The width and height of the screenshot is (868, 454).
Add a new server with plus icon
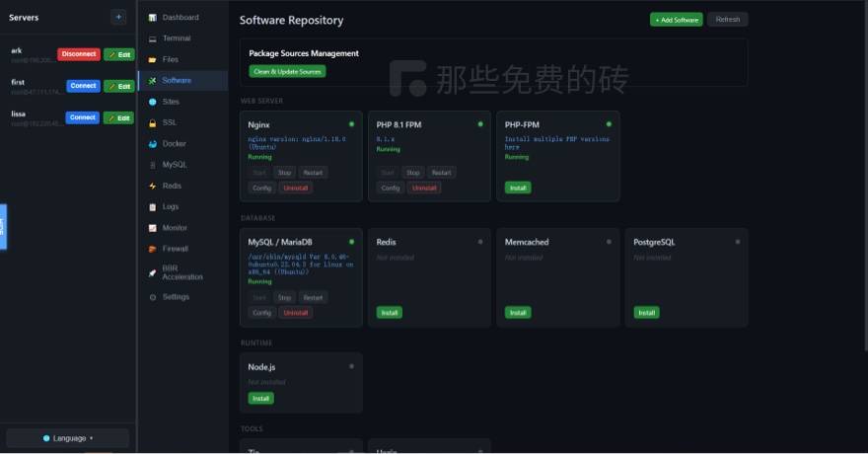click(x=118, y=17)
